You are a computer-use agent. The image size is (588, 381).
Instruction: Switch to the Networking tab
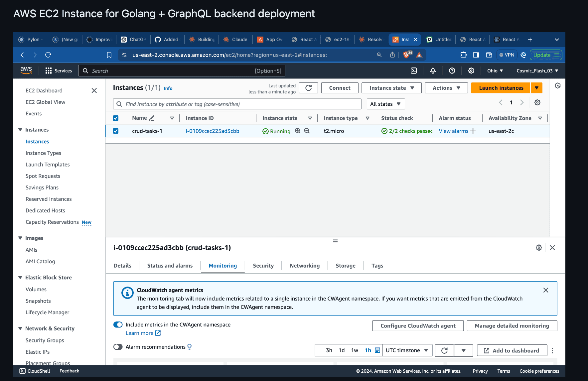coord(305,266)
